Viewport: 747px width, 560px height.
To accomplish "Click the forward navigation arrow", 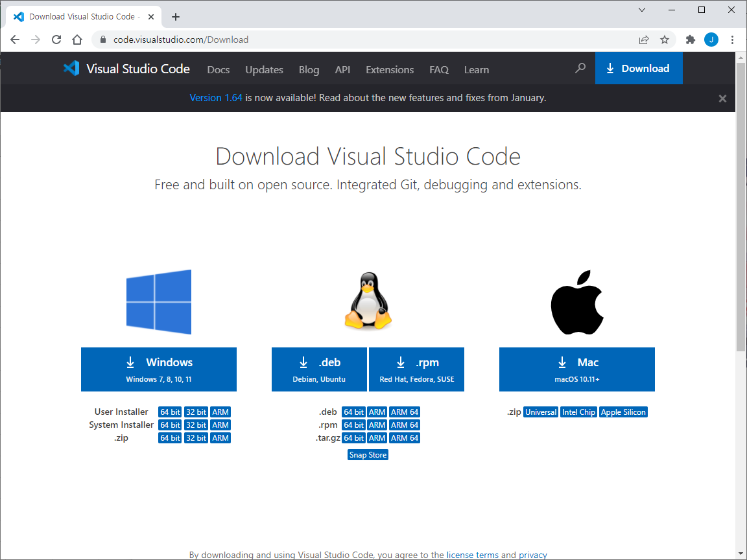I will [x=36, y=40].
